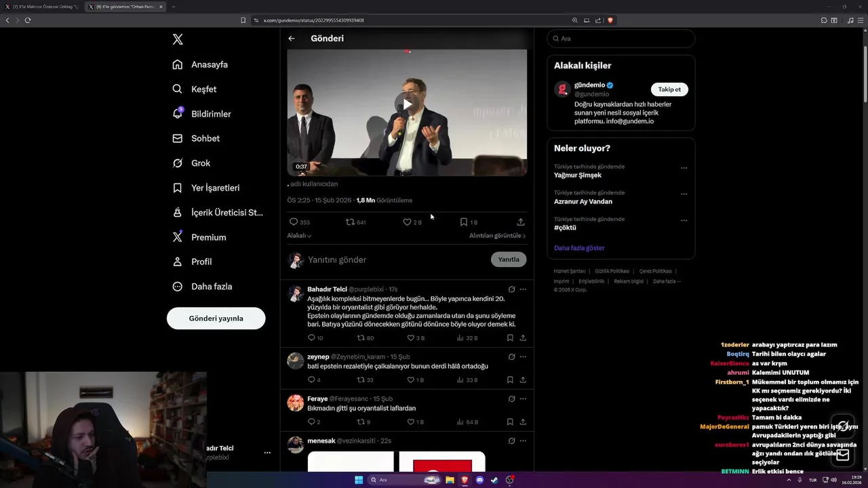Go back with Gönderi arrow
This screenshot has width=868, height=488.
pyautogui.click(x=292, y=39)
